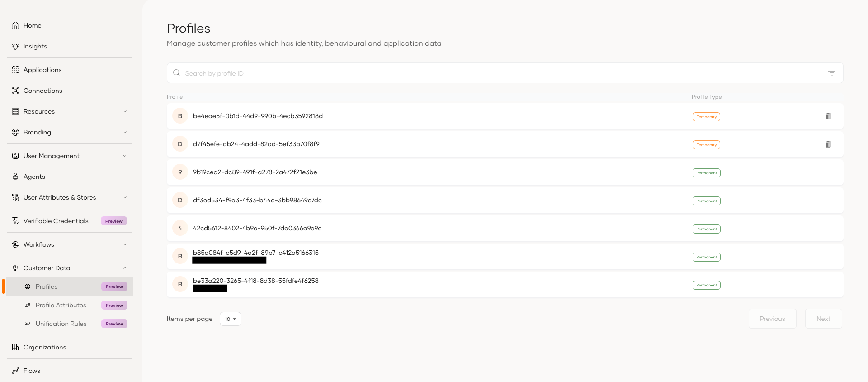Click the Agents robot icon

point(15,177)
